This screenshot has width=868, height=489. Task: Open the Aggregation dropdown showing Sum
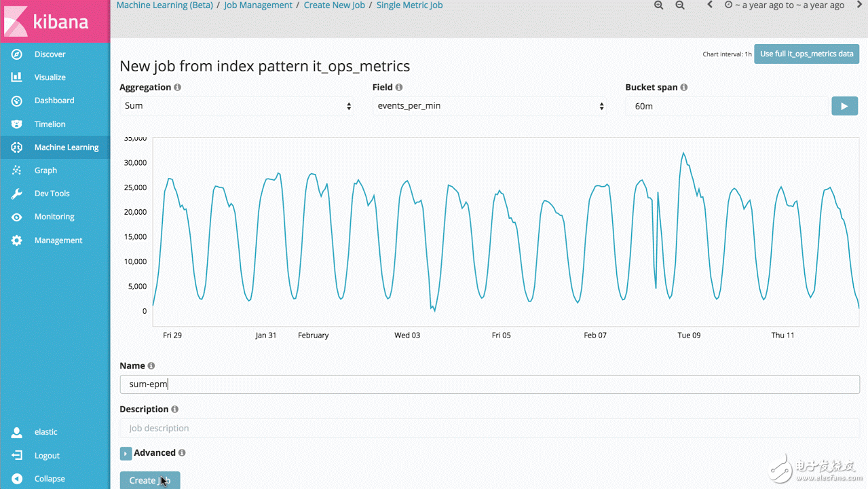pyautogui.click(x=237, y=106)
